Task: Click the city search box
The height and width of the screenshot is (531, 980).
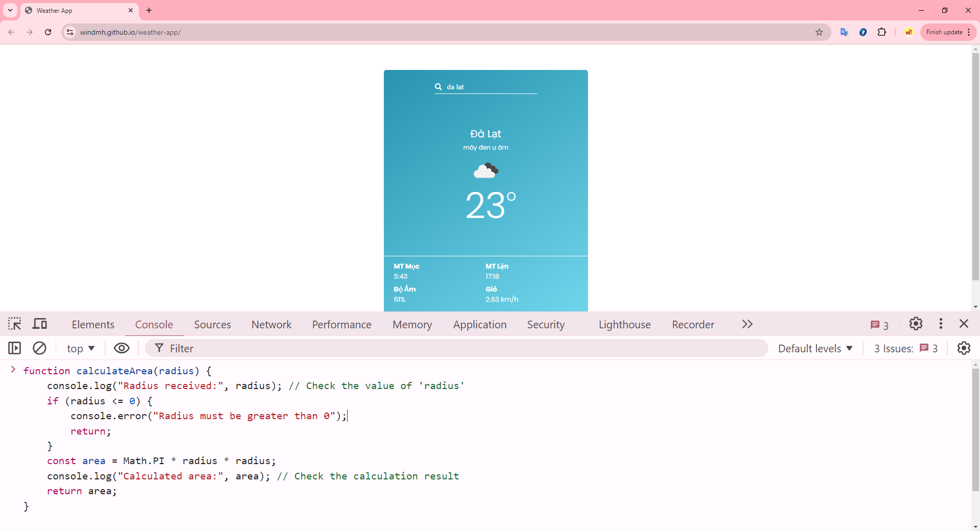Action: 490,87
